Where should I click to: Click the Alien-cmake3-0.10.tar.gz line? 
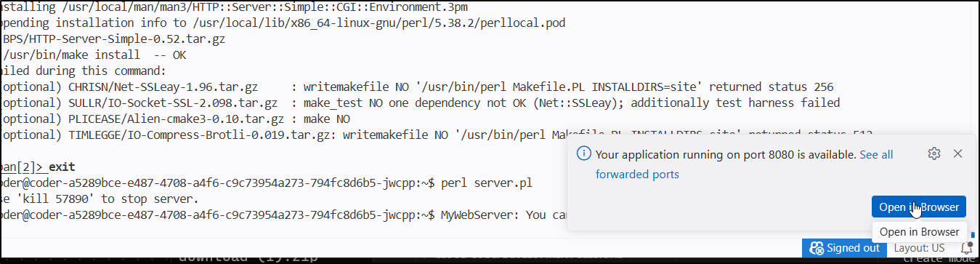[175, 119]
